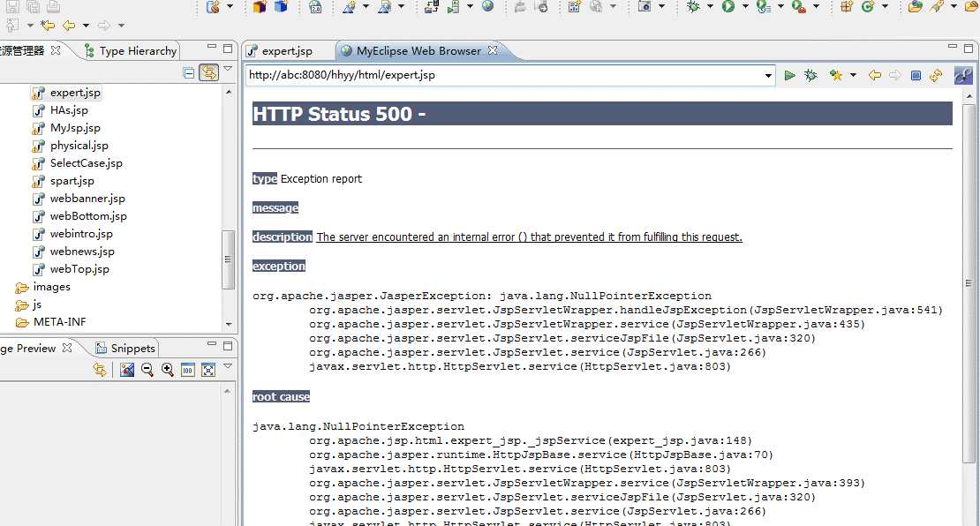Click the image thumbnail icon in Image Preview
This screenshot has height=526, width=980.
point(127,370)
